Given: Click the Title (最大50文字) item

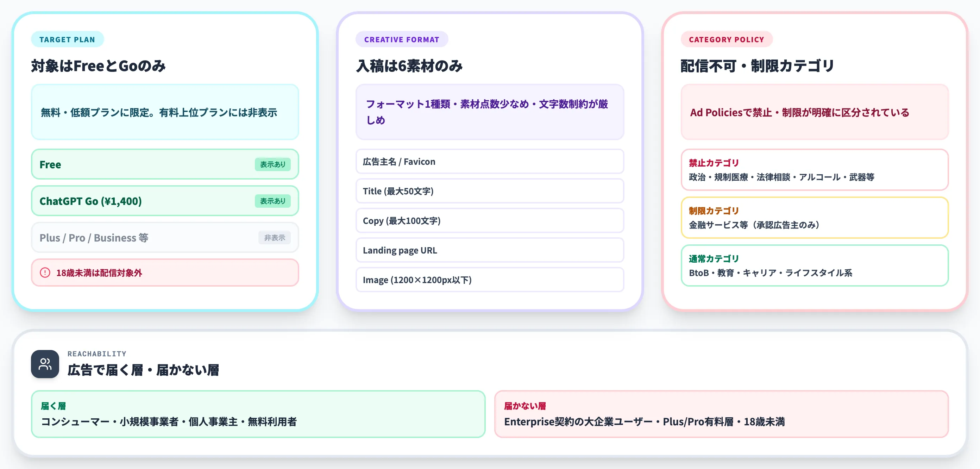Looking at the screenshot, I should coord(490,191).
